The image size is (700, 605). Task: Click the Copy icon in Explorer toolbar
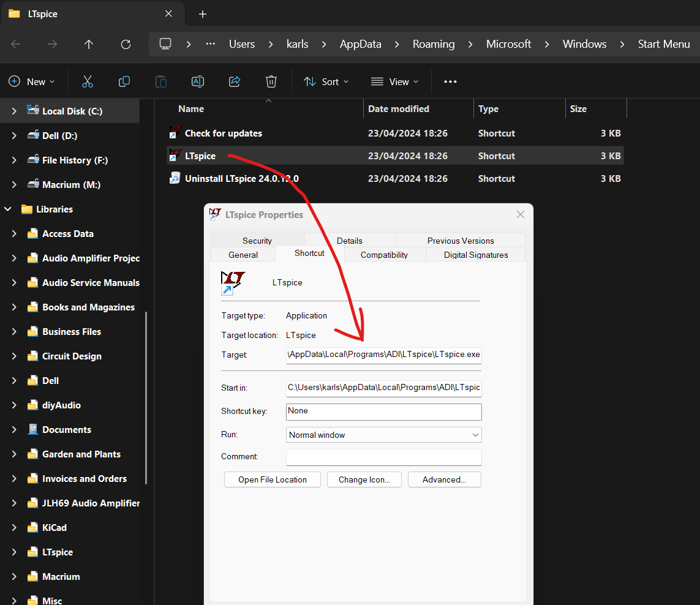[124, 81]
